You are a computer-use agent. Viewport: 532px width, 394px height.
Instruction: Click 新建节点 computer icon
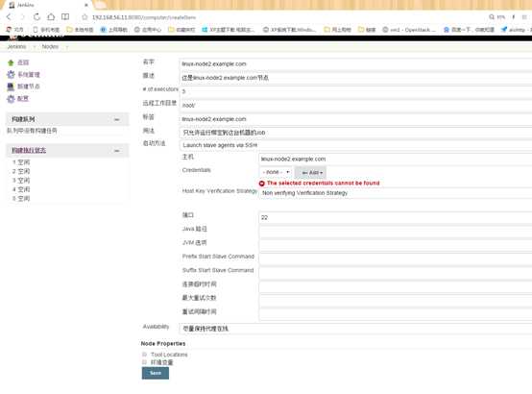pyautogui.click(x=11, y=86)
